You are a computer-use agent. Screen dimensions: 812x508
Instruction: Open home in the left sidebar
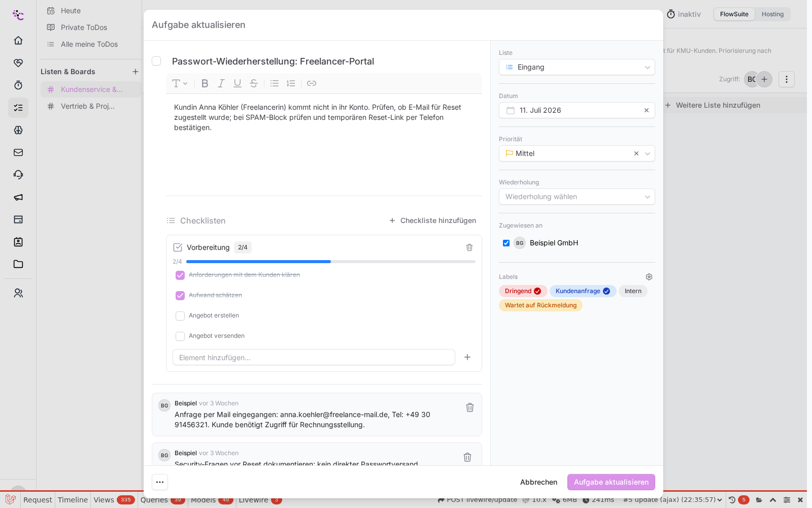(x=18, y=40)
